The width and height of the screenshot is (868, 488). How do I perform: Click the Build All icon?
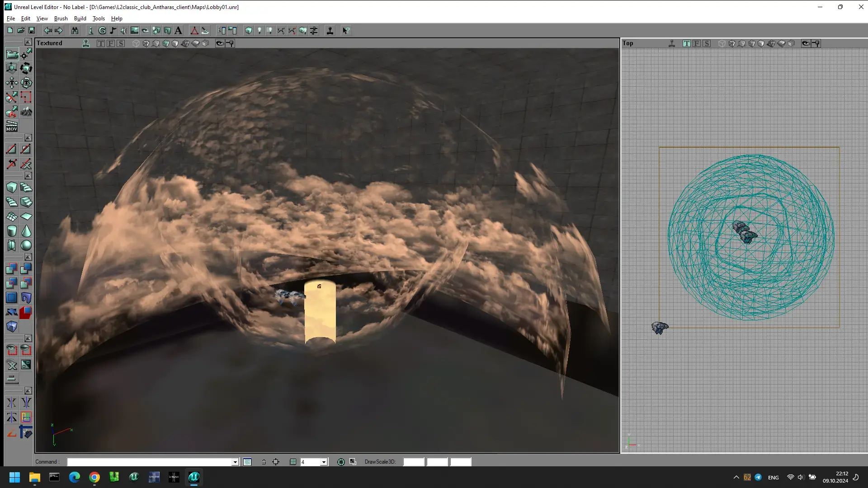[303, 30]
